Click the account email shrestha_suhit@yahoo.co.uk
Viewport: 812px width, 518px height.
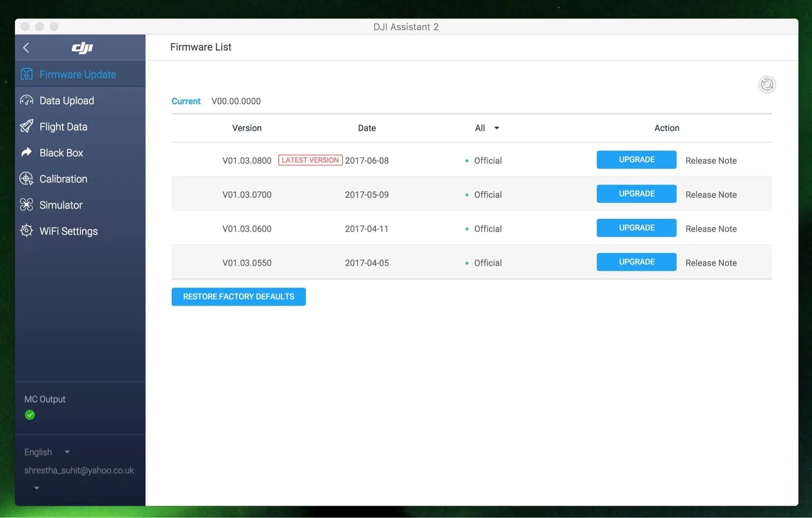click(79, 470)
